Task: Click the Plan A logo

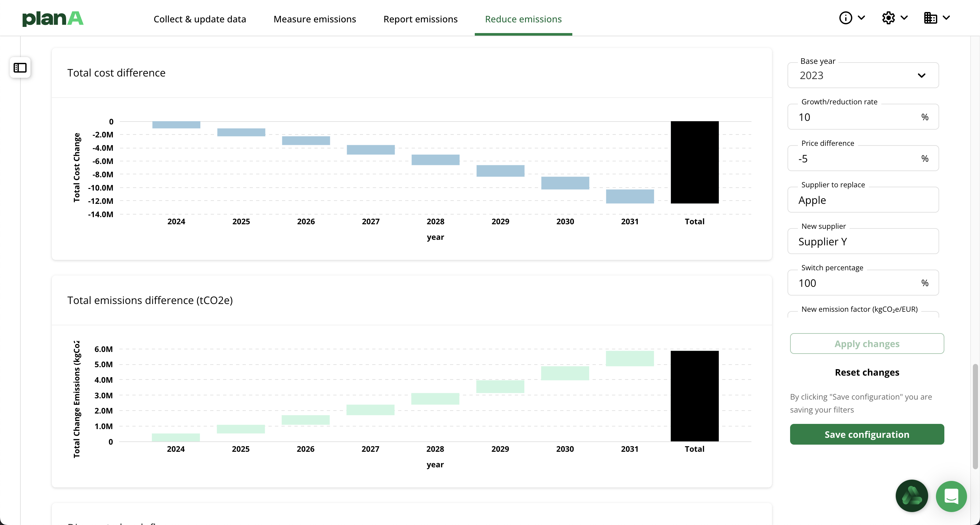Action: coord(53,18)
